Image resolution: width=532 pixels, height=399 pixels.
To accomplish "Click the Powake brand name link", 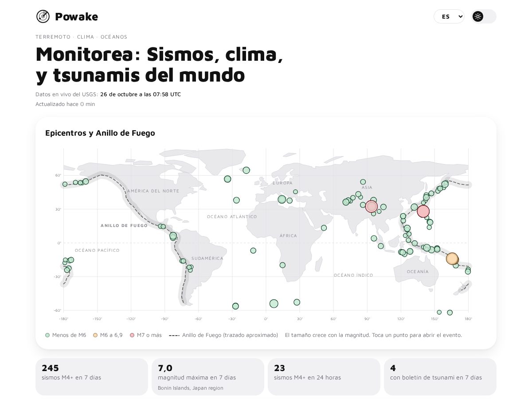I will pyautogui.click(x=76, y=17).
